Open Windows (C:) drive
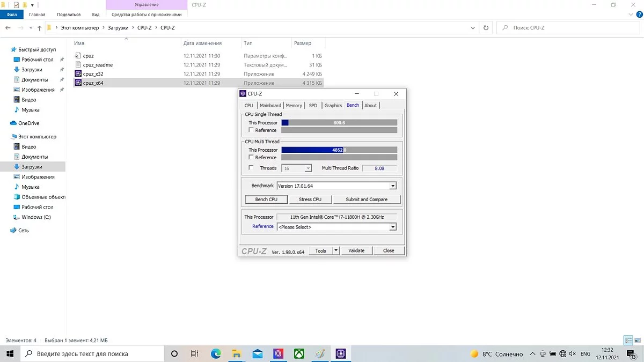This screenshot has width=644, height=362. tap(36, 217)
